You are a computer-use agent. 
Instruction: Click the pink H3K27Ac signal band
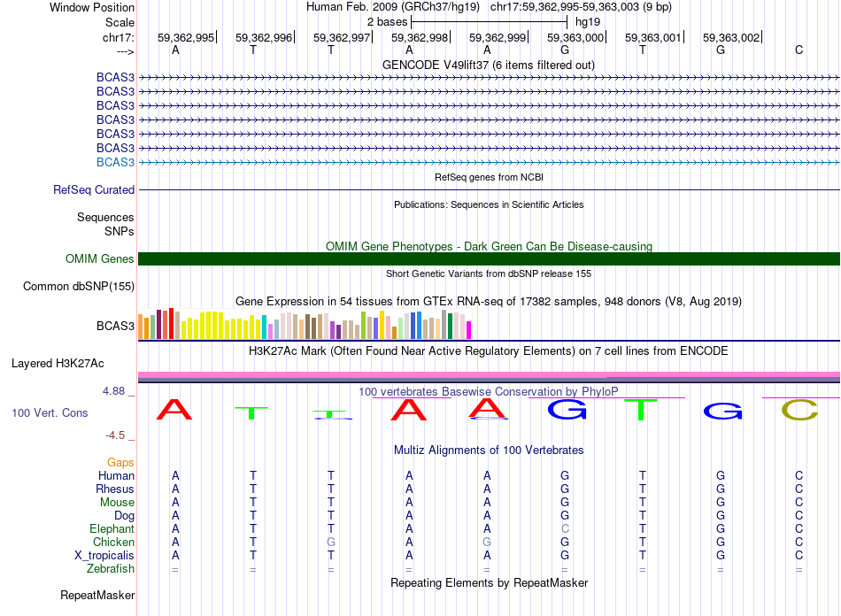(x=489, y=374)
